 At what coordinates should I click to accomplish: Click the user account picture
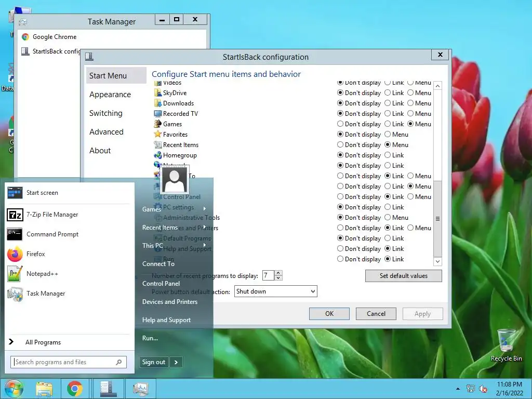click(175, 179)
